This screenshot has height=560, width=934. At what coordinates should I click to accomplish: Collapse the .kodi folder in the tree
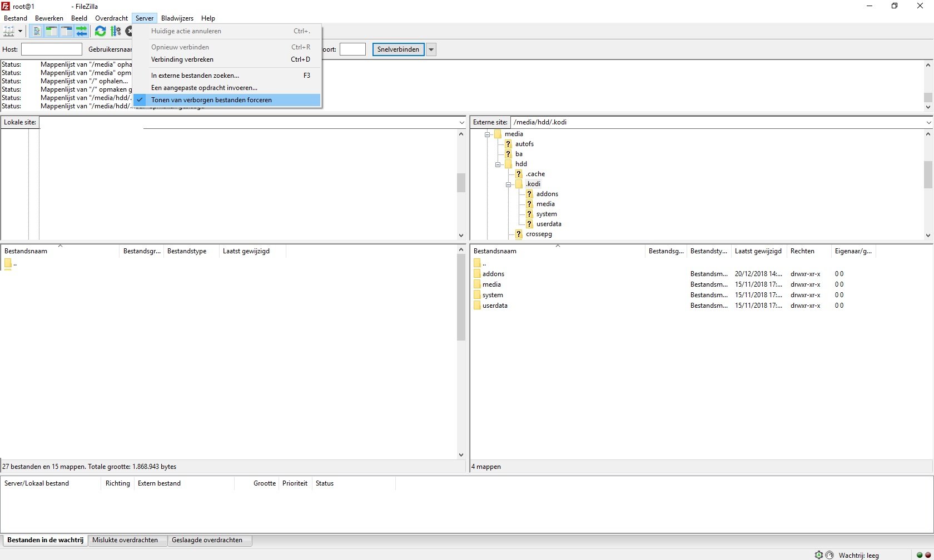[509, 184]
